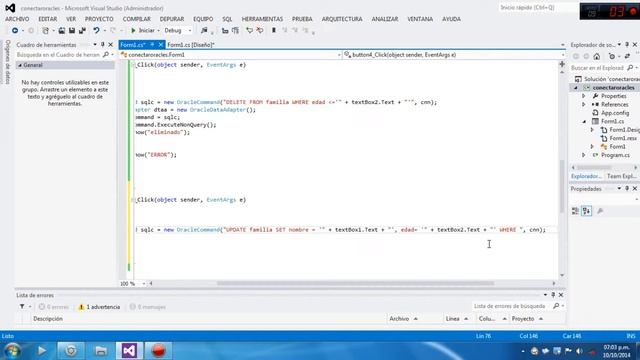Show properties by category icon
The height and width of the screenshot is (360, 640).
click(x=575, y=211)
